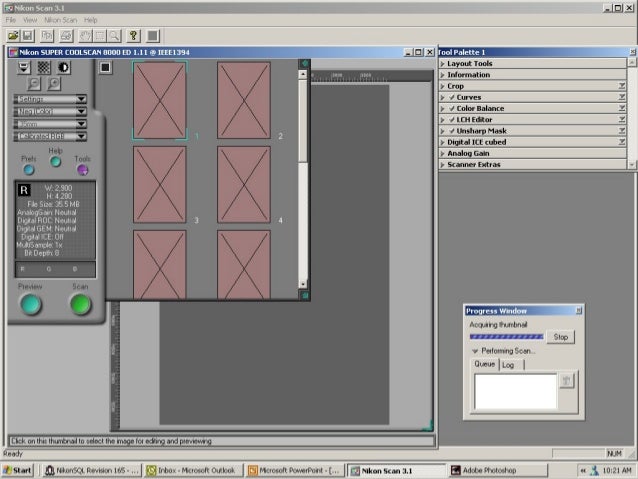
Task: Open the Tools palette via purple button
Action: [82, 170]
